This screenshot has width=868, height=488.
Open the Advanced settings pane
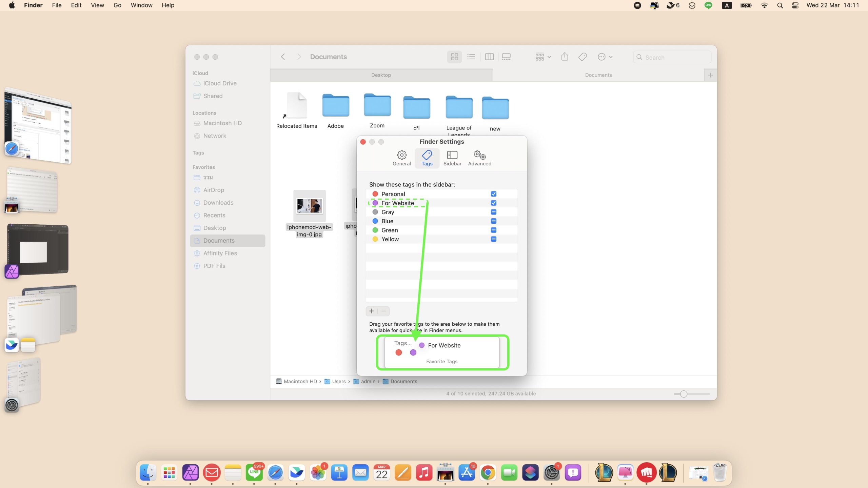(479, 158)
